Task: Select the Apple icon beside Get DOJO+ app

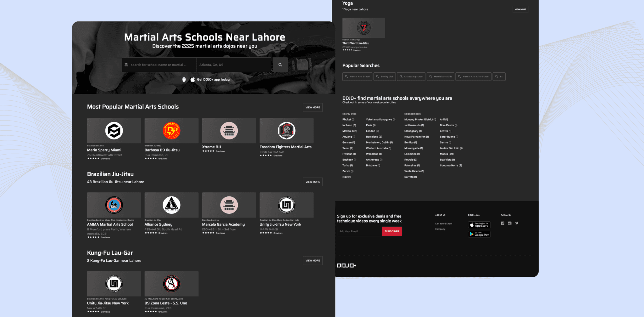Action: (x=193, y=79)
